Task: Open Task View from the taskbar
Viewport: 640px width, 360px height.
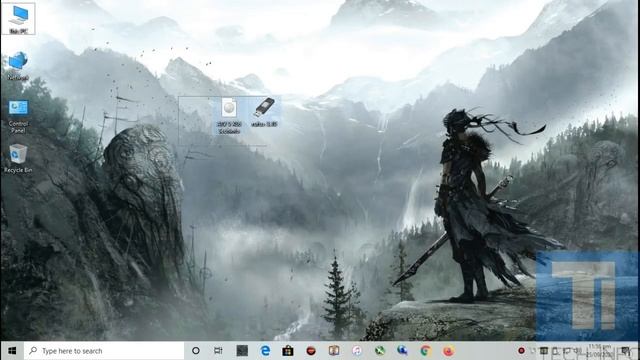Action: pyautogui.click(x=218, y=351)
